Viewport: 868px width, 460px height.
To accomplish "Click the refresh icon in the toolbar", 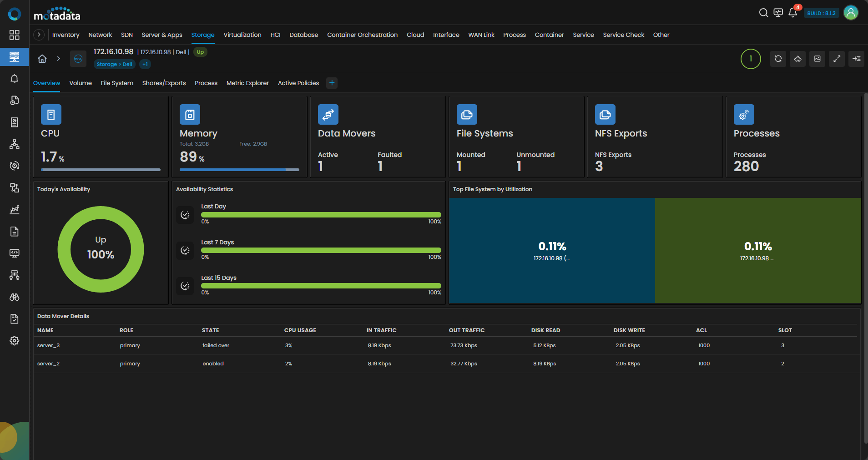I will coord(778,59).
